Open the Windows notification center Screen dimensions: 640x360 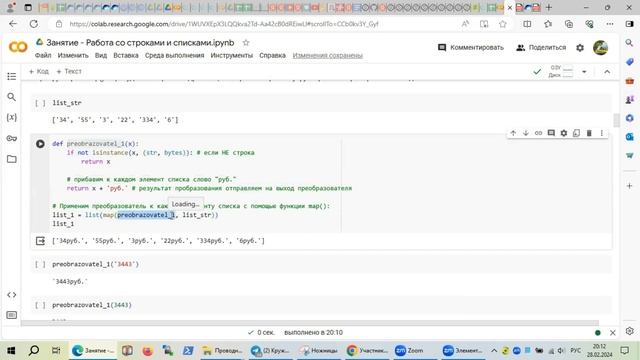tap(624, 351)
